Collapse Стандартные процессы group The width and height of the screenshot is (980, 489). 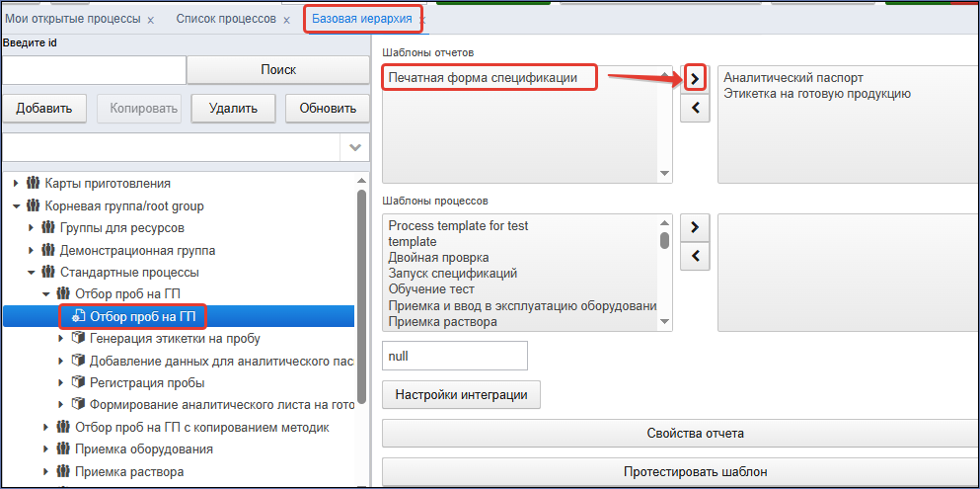[x=31, y=273]
